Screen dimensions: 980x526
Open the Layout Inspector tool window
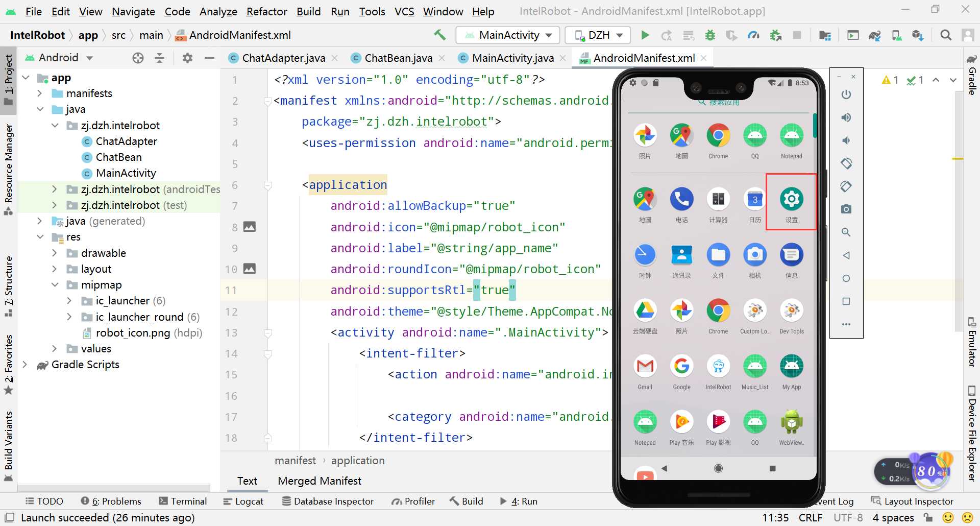coord(913,501)
